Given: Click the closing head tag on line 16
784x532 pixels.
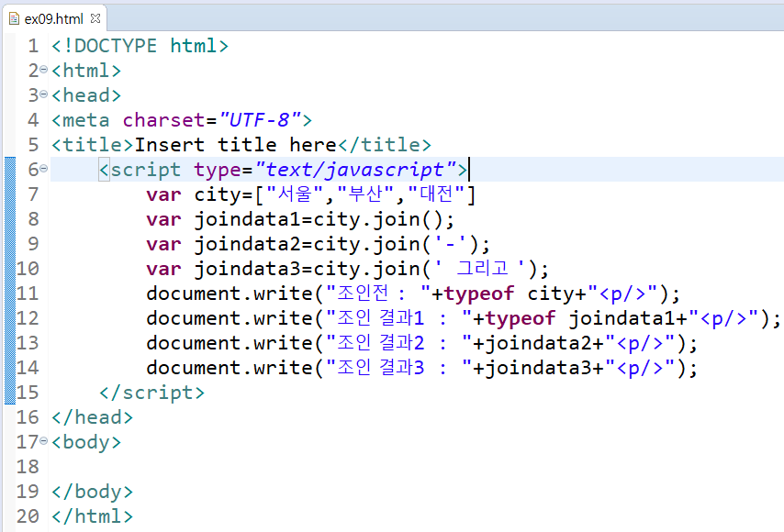Looking at the screenshot, I should (92, 417).
